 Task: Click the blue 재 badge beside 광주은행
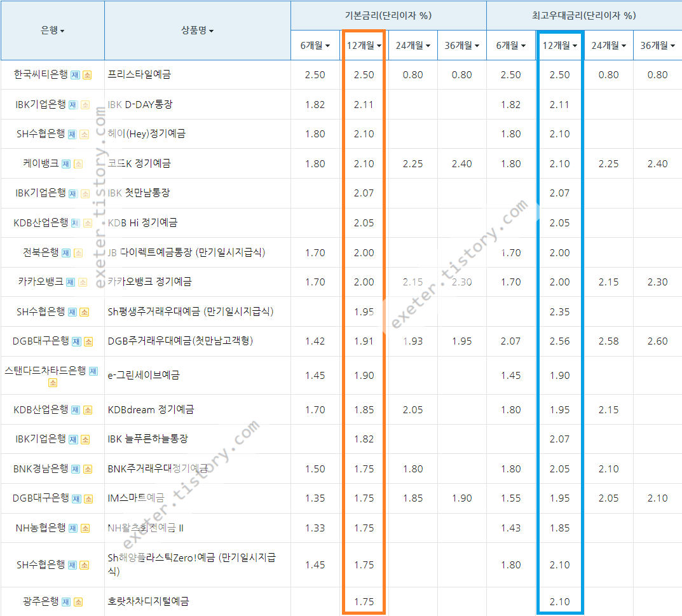click(66, 601)
